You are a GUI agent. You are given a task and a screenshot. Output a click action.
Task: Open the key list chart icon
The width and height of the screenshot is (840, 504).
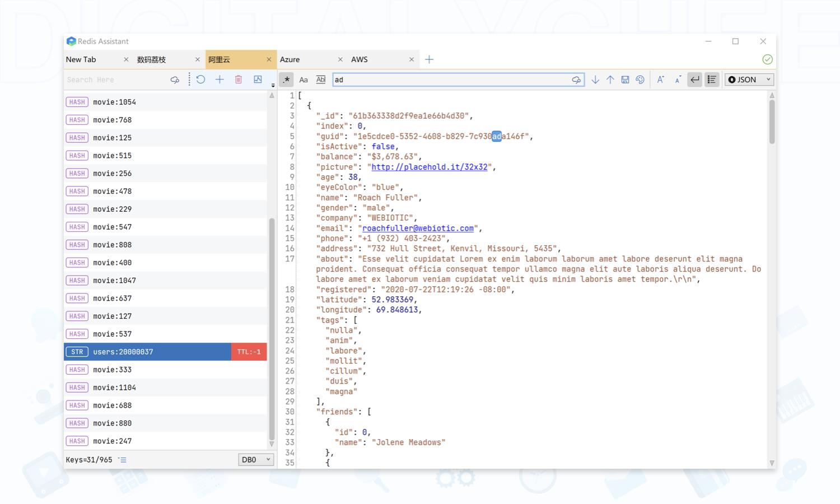[258, 80]
